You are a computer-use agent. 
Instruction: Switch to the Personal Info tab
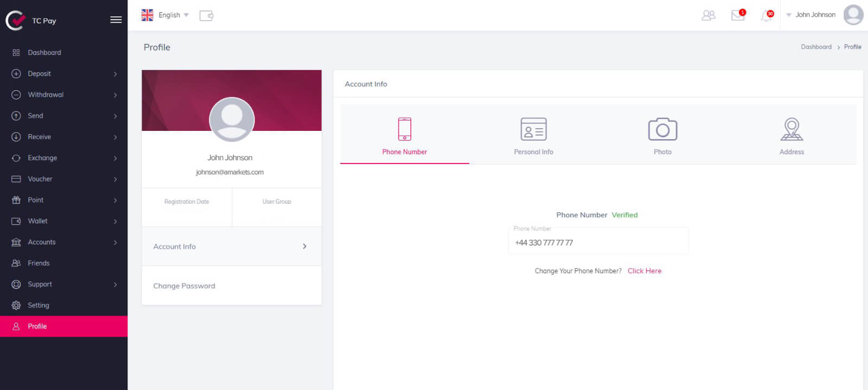[x=533, y=136]
